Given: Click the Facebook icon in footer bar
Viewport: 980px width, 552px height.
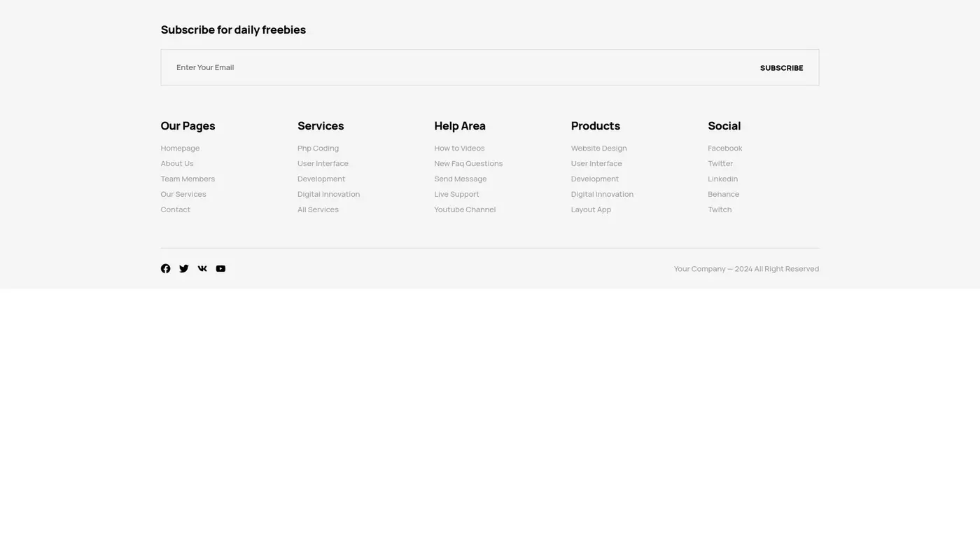Looking at the screenshot, I should click(165, 269).
